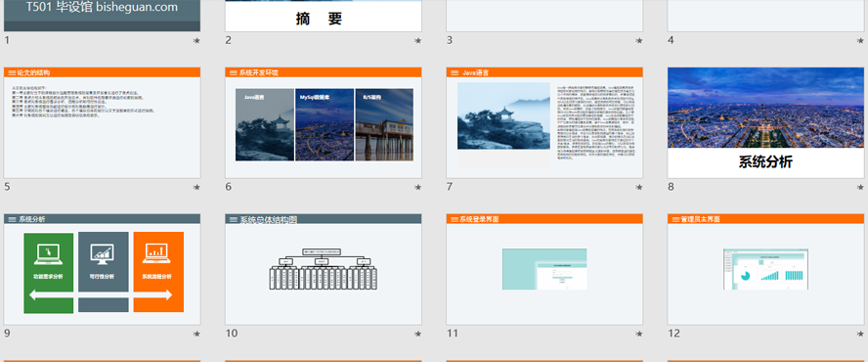
Task: Click slide number 2 label
Action: point(228,40)
